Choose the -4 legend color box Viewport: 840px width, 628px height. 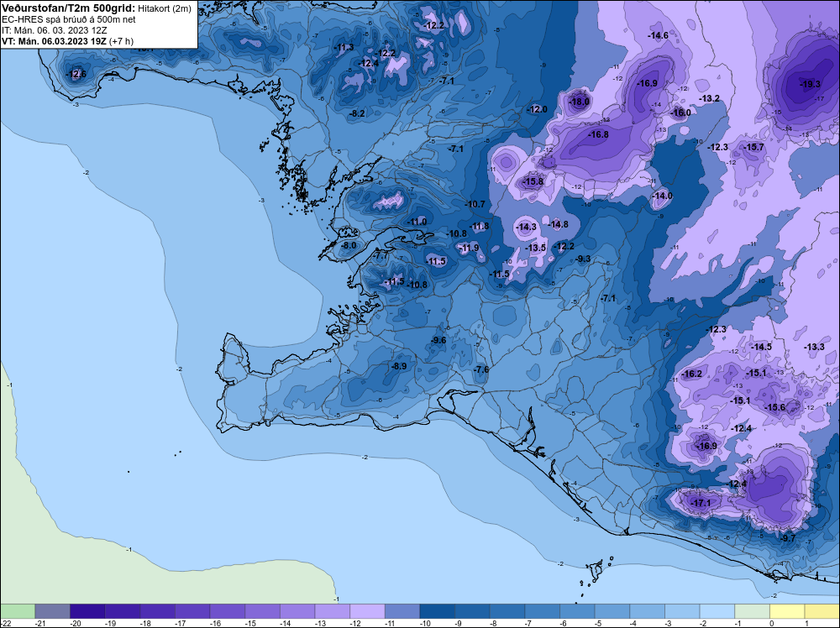(x=647, y=611)
